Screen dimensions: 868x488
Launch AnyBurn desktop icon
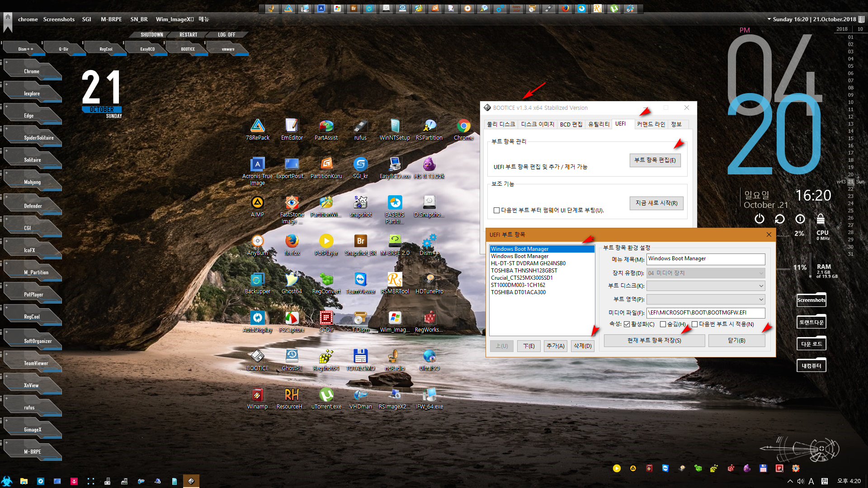(257, 244)
